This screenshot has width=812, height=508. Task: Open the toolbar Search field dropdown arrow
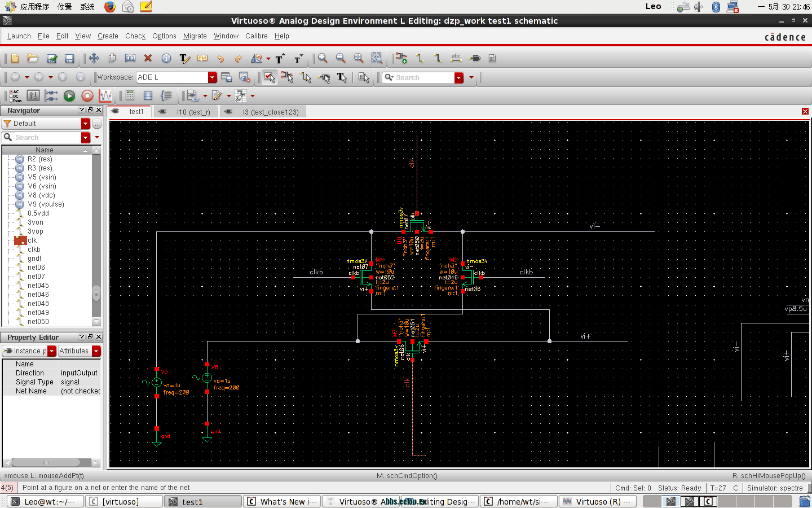459,78
